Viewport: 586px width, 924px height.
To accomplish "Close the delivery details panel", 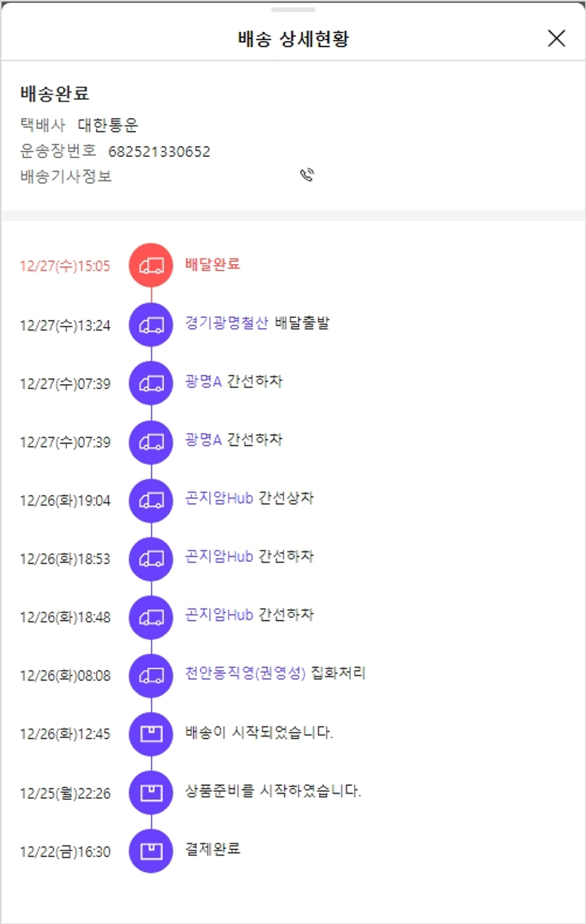I will 556,38.
